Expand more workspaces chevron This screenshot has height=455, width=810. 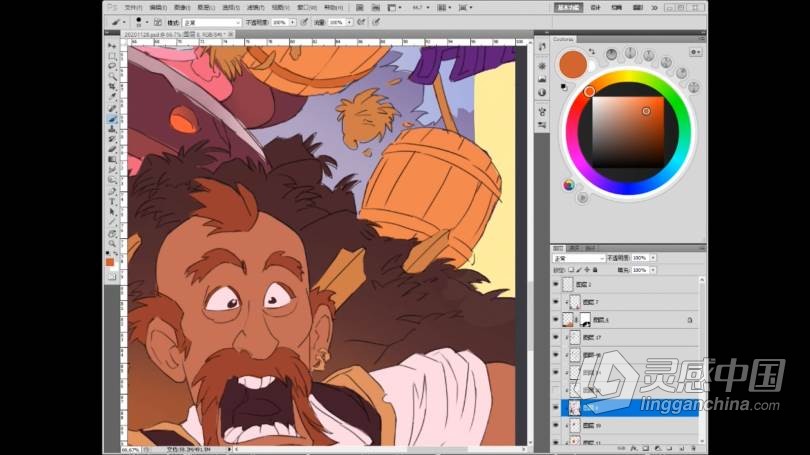pyautogui.click(x=655, y=8)
